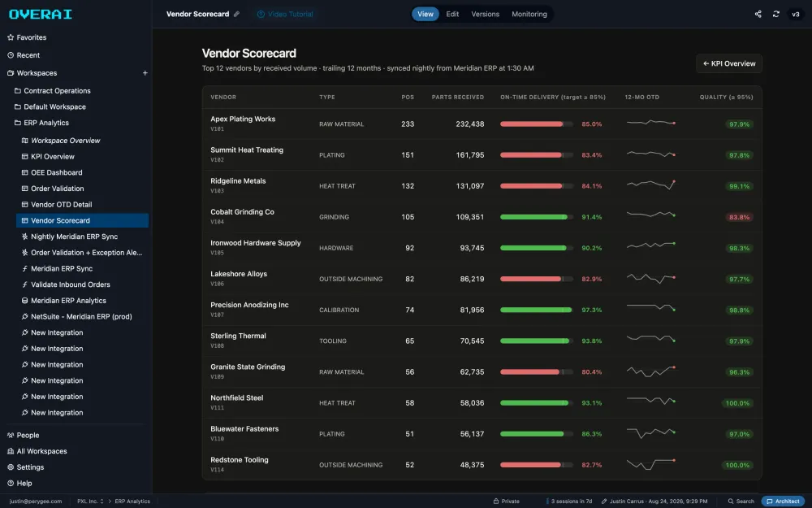Open the People section

pyautogui.click(x=24, y=436)
